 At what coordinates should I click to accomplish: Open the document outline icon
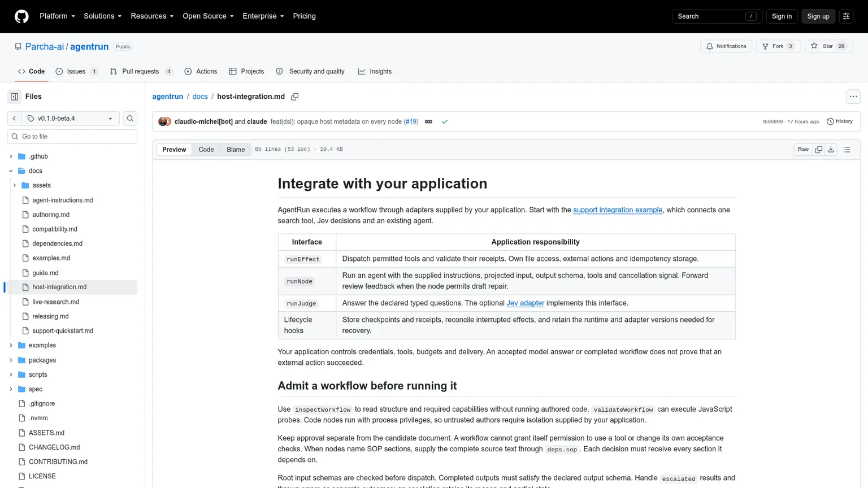coord(847,150)
